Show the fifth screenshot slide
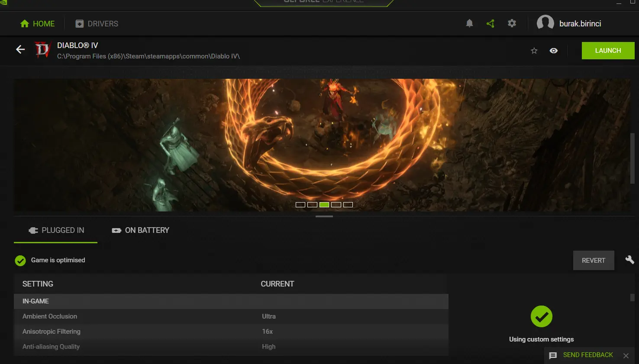This screenshot has height=364, width=639. [348, 205]
